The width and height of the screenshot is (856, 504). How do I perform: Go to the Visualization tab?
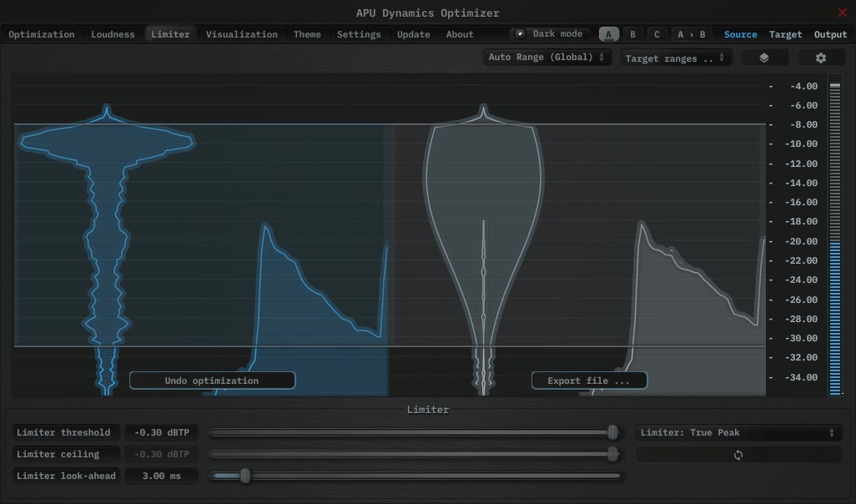pos(241,34)
